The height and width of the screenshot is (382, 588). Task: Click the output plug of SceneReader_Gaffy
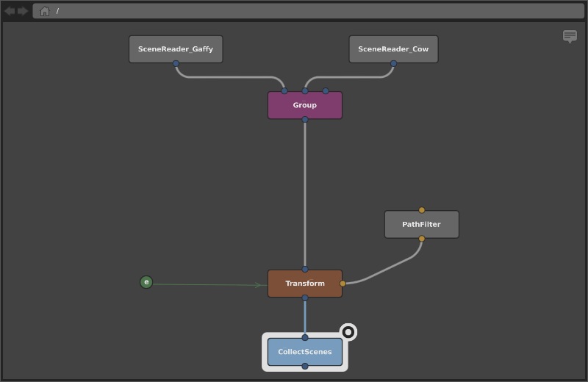coord(176,63)
